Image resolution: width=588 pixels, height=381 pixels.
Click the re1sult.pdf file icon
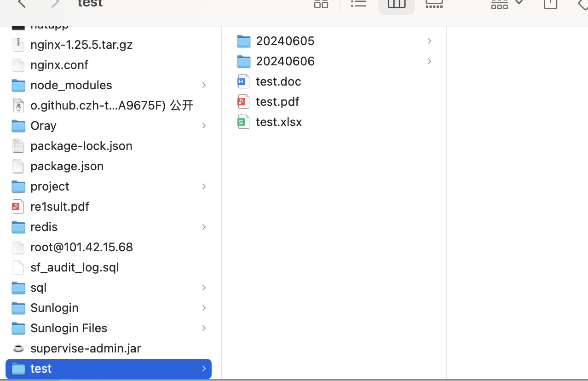click(18, 207)
